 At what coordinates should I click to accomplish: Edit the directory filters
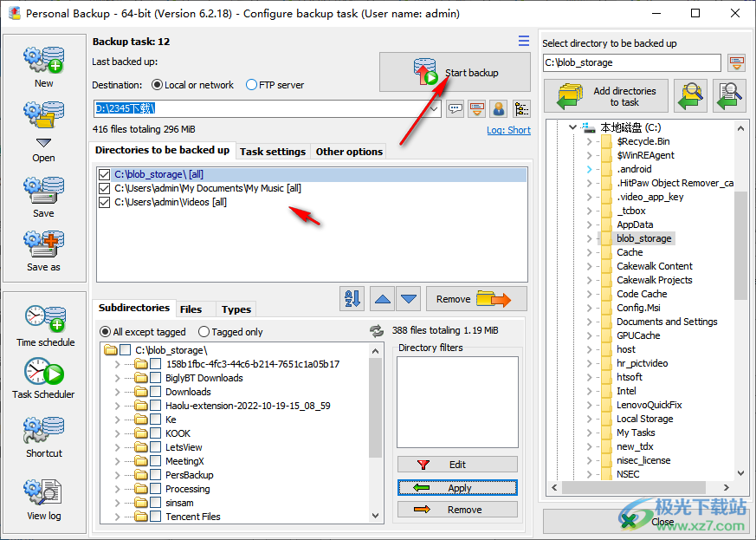tap(457, 465)
